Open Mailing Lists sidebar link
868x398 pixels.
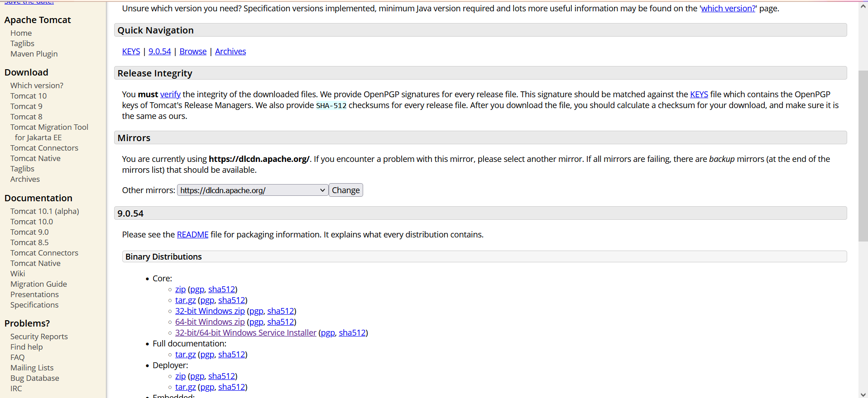[32, 368]
